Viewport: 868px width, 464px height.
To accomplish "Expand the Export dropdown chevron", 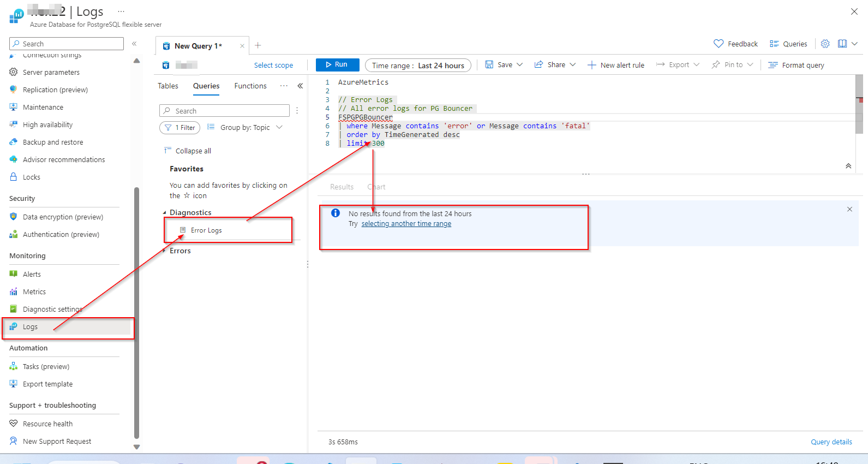I will coord(697,64).
